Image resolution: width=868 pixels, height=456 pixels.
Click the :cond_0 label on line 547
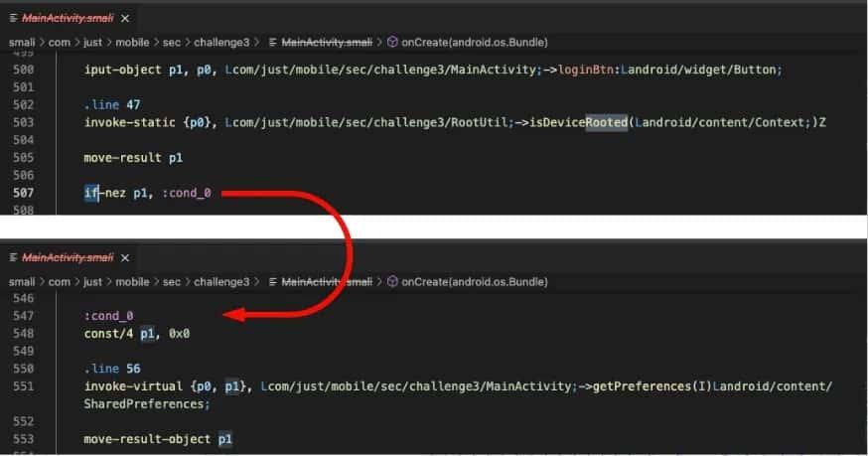coord(108,316)
